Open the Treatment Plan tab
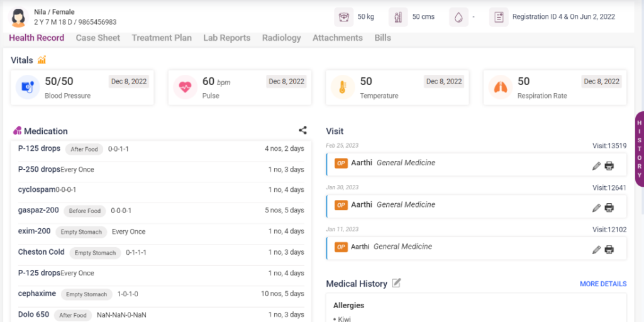The width and height of the screenshot is (644, 322). click(162, 38)
